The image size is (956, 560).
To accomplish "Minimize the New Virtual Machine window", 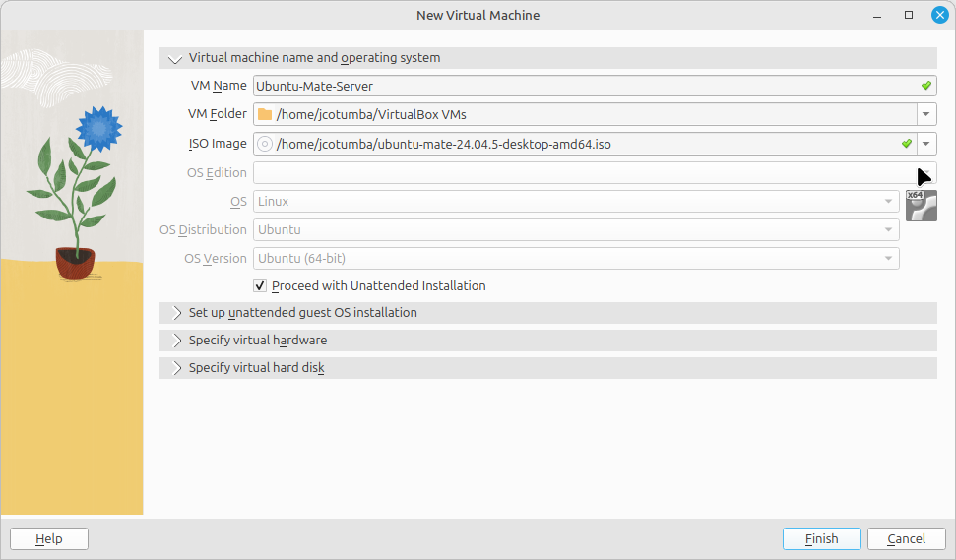I will pos(877,15).
